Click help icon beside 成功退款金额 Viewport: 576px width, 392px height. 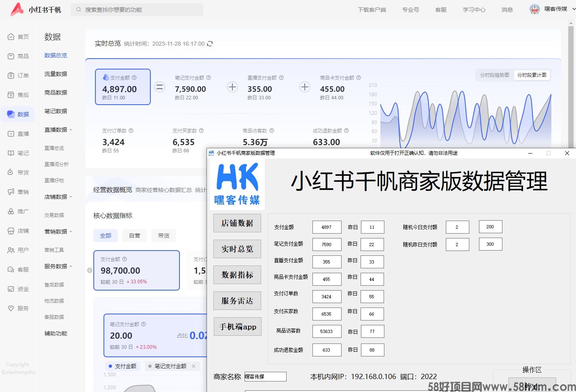346,131
